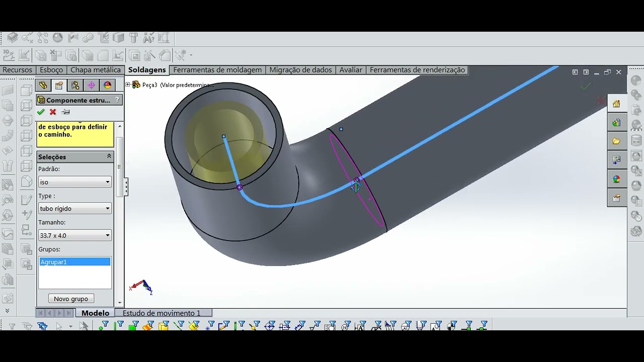
Task: Switch to the Chapa metálica tab
Action: 96,70
